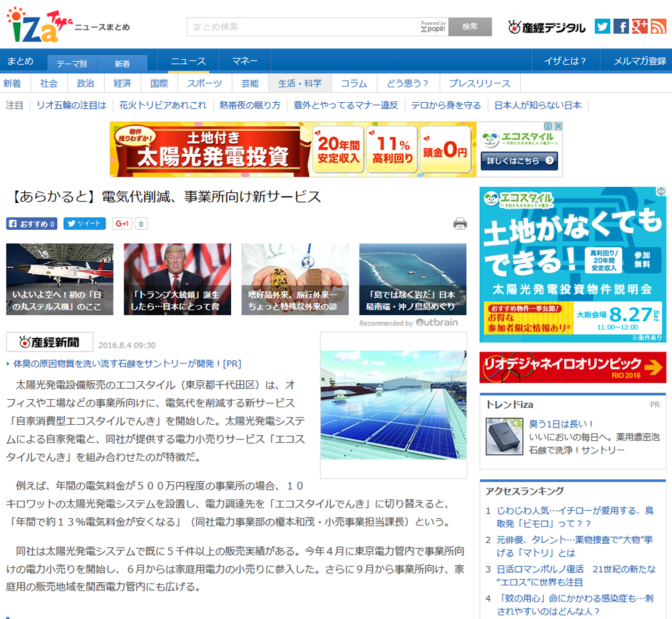Open ranking 4 蚊の用心 article
The width and height of the screenshot is (672, 619).
click(x=575, y=604)
